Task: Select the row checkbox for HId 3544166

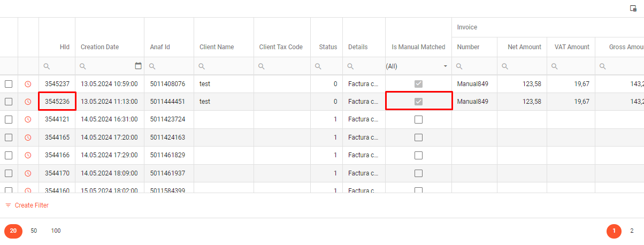Action: point(9,155)
